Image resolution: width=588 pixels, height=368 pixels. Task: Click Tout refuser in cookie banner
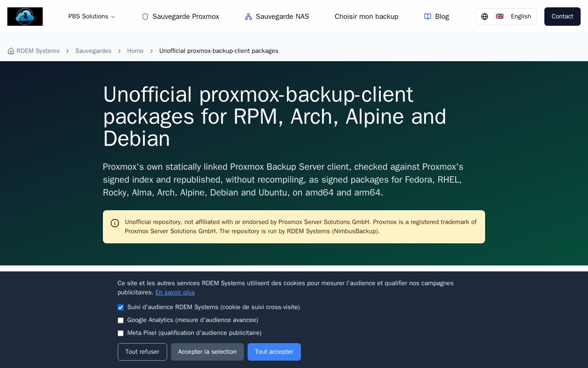142,352
